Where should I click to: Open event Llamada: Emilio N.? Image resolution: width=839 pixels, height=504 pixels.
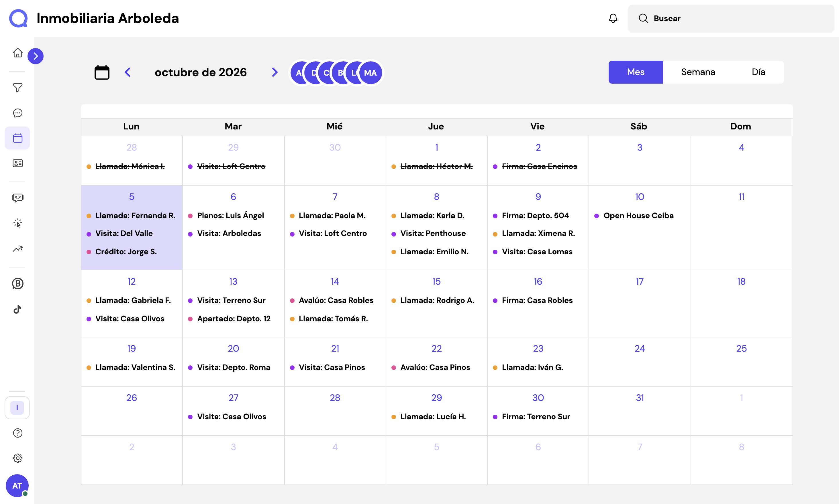[430, 252]
